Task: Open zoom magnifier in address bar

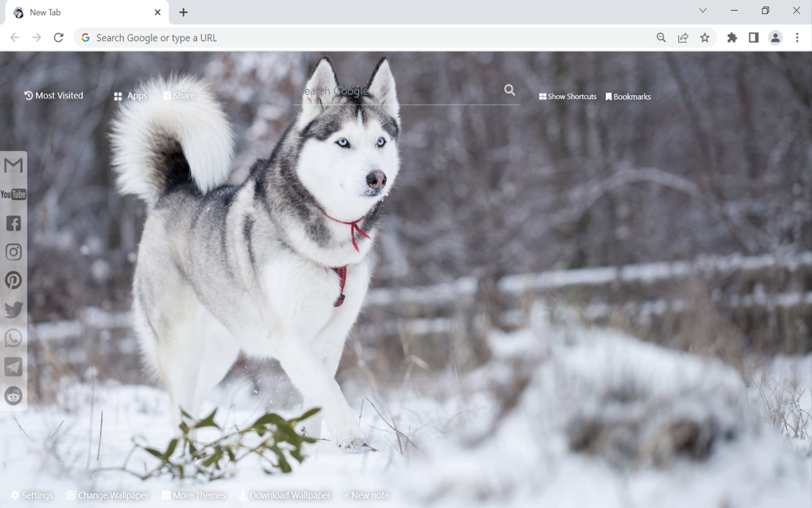Action: (661, 37)
